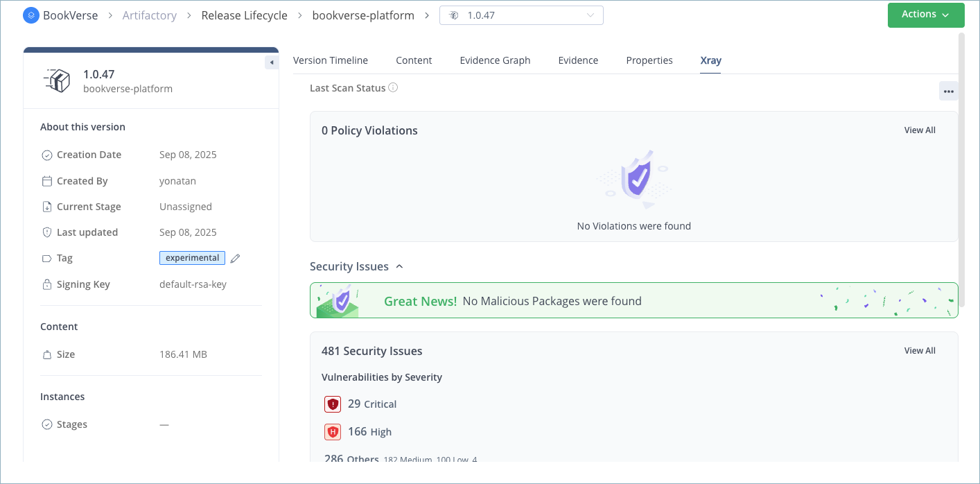The height and width of the screenshot is (484, 980).
Task: Select the Xray tab
Action: click(711, 60)
